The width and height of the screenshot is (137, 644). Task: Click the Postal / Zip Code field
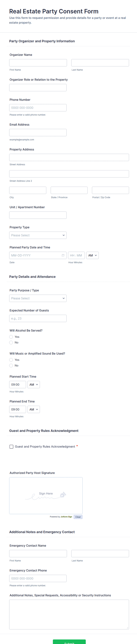point(110,190)
